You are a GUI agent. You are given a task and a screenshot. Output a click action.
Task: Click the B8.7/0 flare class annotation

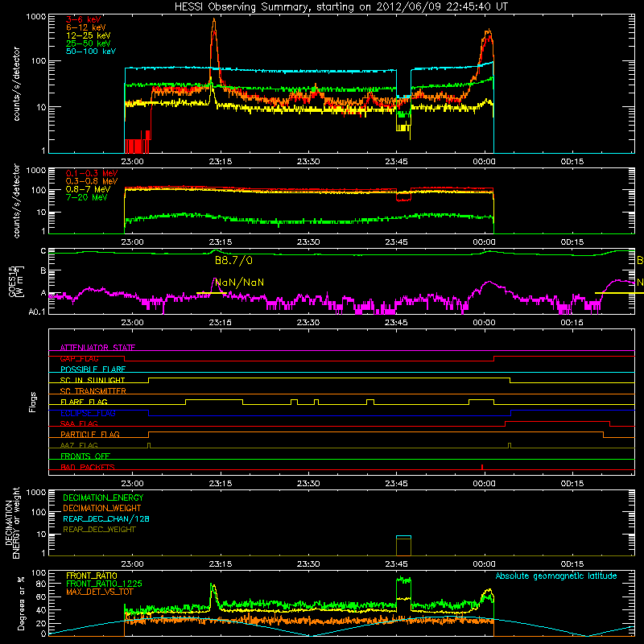(233, 260)
